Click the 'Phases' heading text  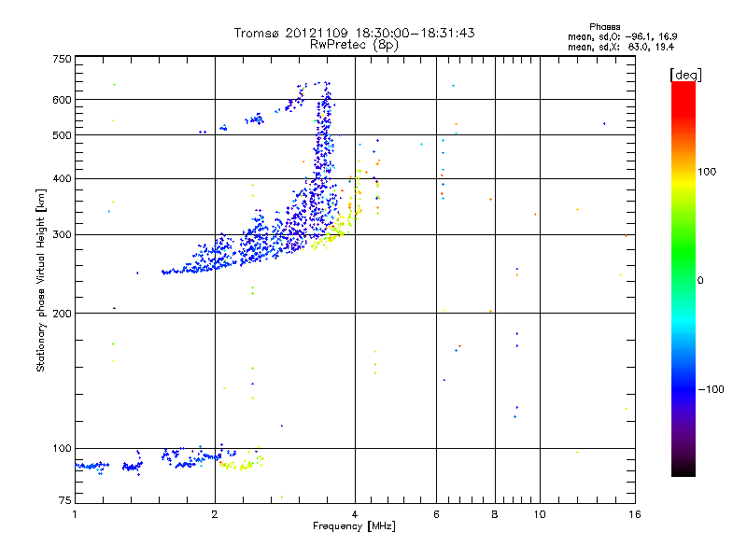pos(604,27)
